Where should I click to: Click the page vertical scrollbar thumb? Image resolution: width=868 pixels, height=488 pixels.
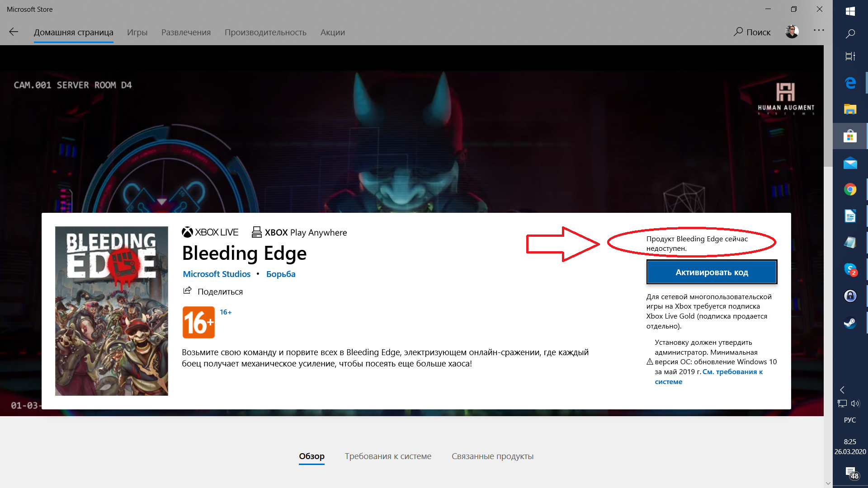[828, 106]
